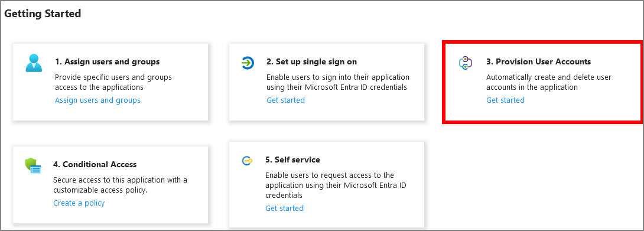
Task: Click the request access description in Self service
Action: point(336,185)
